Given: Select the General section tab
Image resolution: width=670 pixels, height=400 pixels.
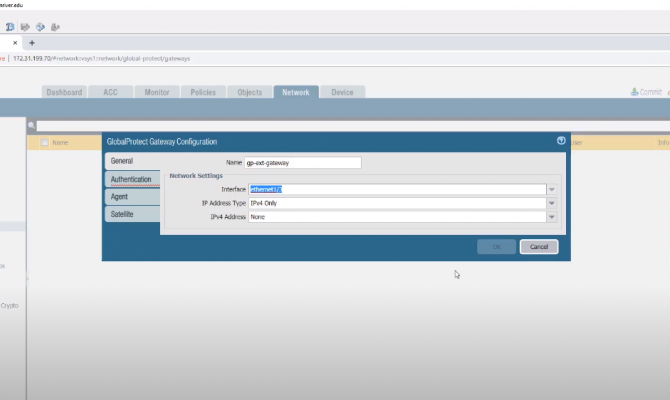Looking at the screenshot, I should pos(133,161).
